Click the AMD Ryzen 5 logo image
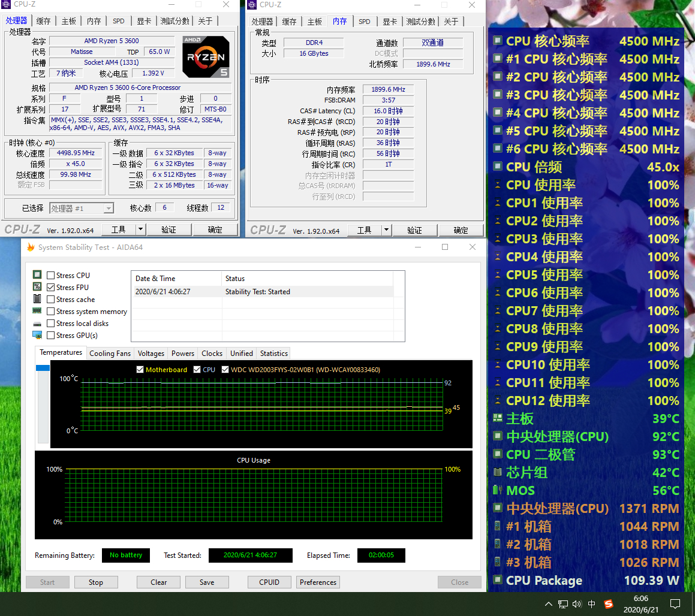Viewport: 695px width, 616px height. [x=206, y=57]
